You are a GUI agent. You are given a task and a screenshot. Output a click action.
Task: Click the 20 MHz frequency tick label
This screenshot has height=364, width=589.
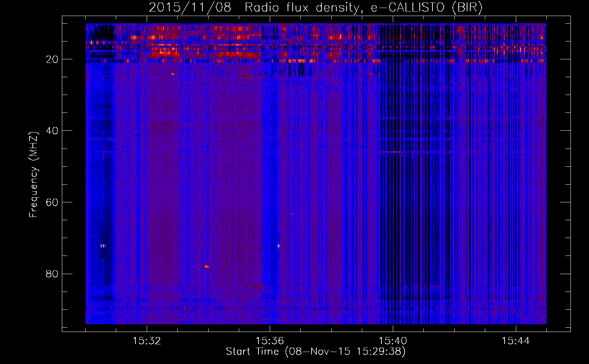coord(52,59)
